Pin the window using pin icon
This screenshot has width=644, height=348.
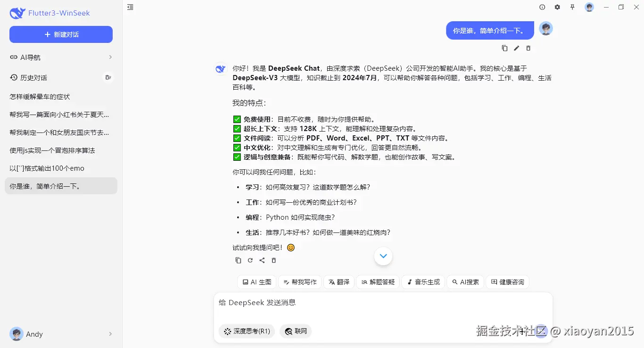[572, 7]
